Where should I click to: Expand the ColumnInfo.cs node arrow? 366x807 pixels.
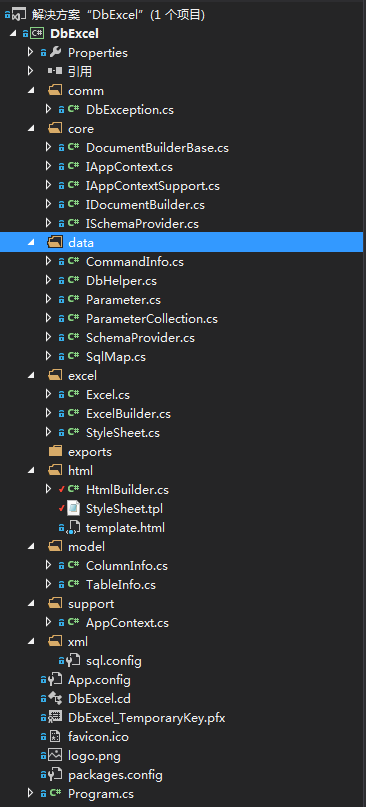point(48,566)
